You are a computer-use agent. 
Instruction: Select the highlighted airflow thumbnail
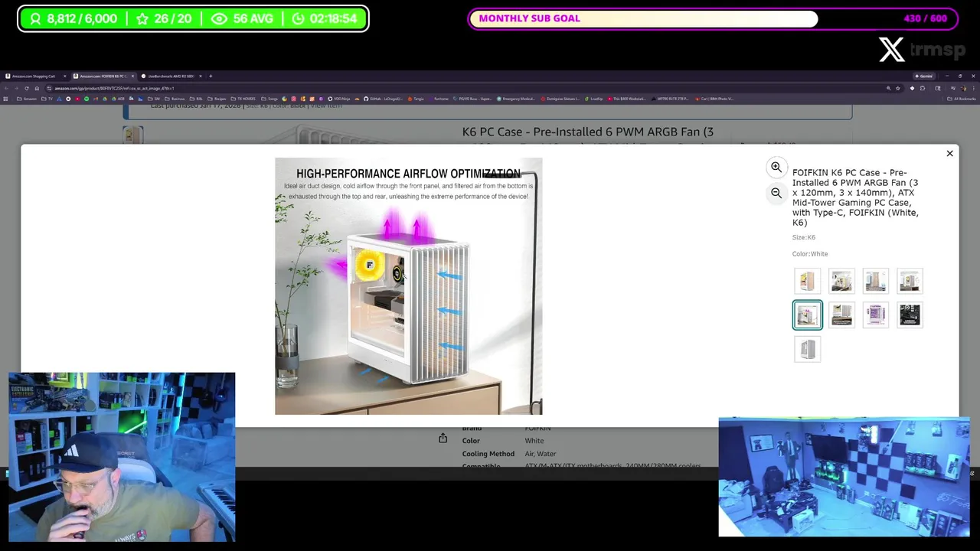(x=807, y=315)
